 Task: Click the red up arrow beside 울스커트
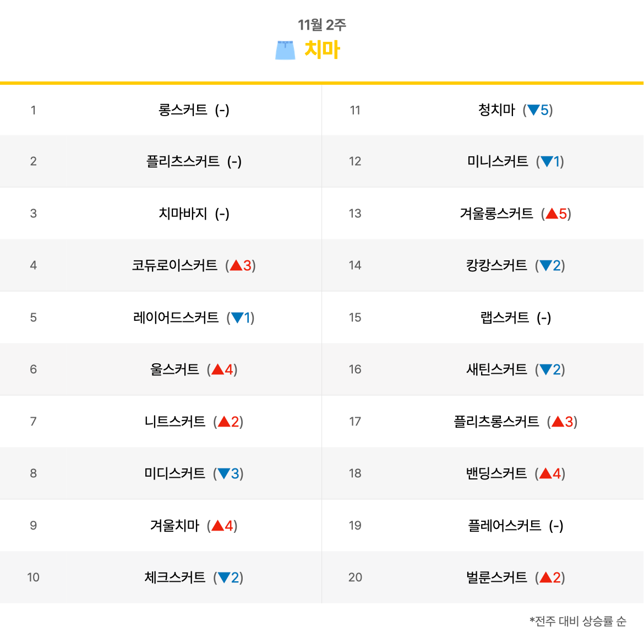click(x=217, y=370)
